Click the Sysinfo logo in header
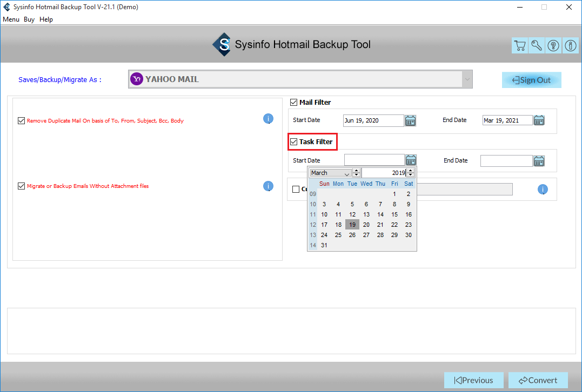 222,44
